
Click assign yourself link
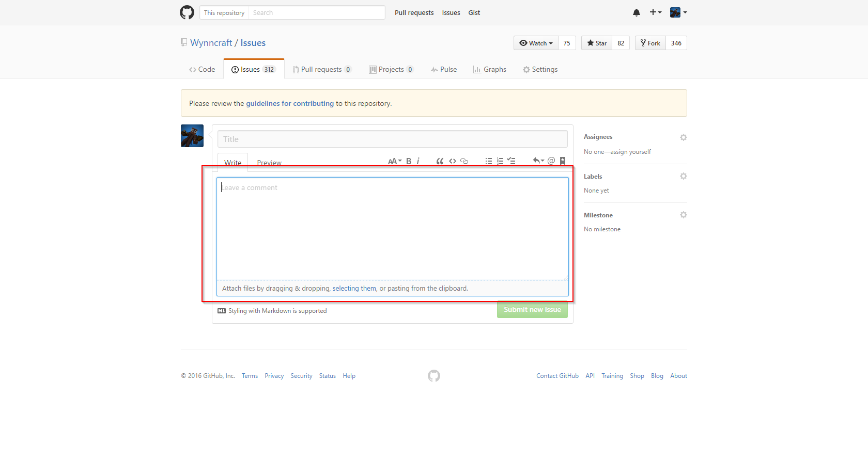pos(630,152)
